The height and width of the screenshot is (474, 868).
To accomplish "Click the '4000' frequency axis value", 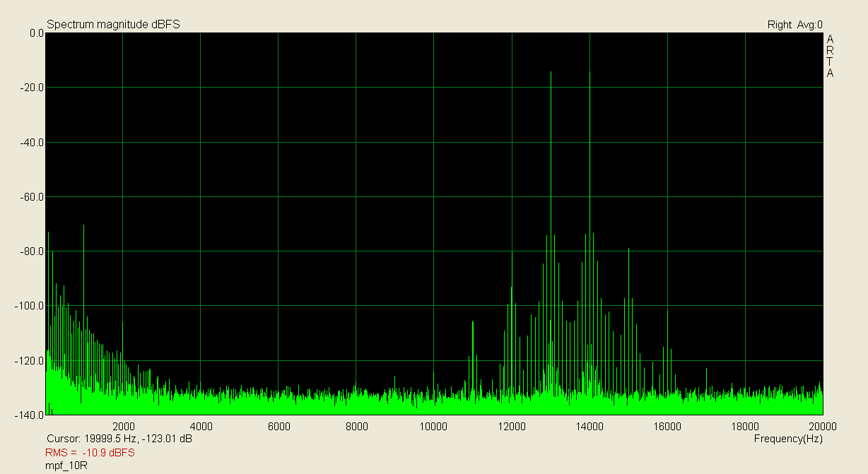I will coord(201,426).
